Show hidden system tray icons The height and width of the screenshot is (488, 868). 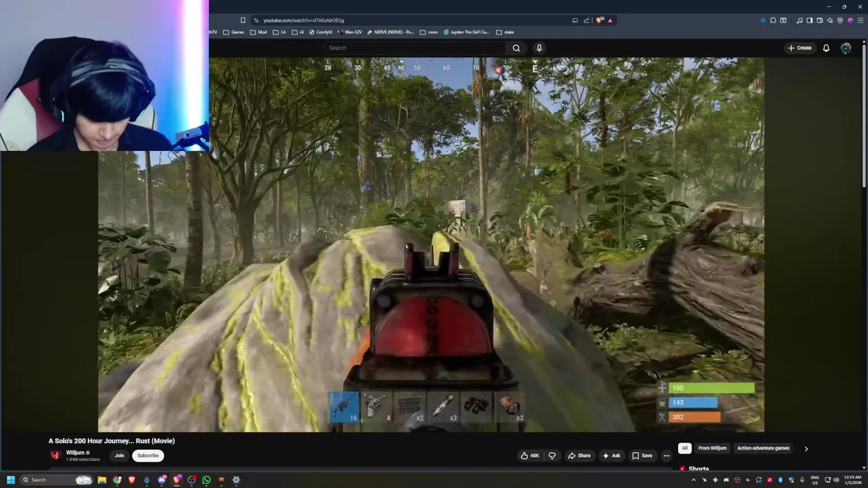[x=694, y=480]
